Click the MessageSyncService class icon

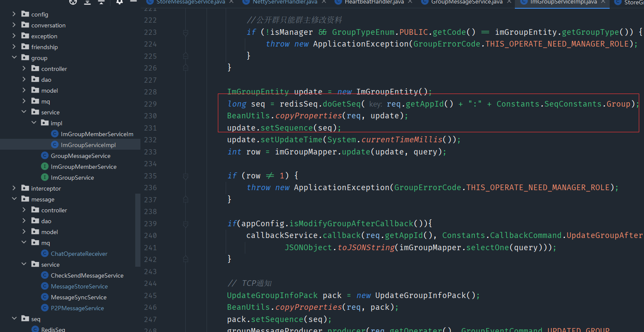click(44, 297)
